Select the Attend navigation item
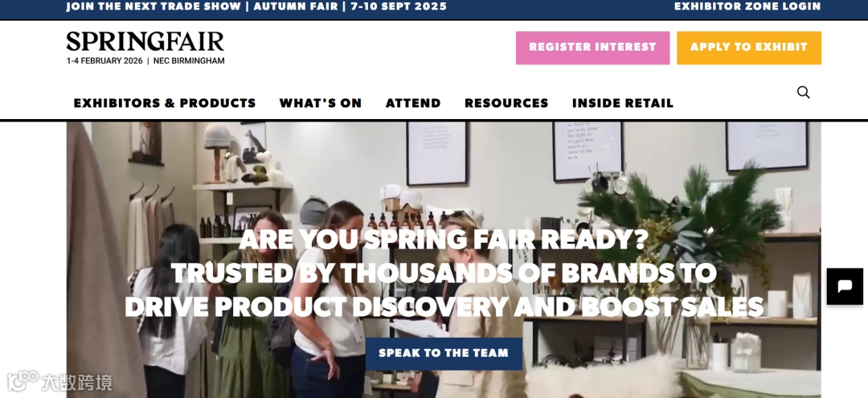Image resolution: width=868 pixels, height=398 pixels. coord(414,103)
